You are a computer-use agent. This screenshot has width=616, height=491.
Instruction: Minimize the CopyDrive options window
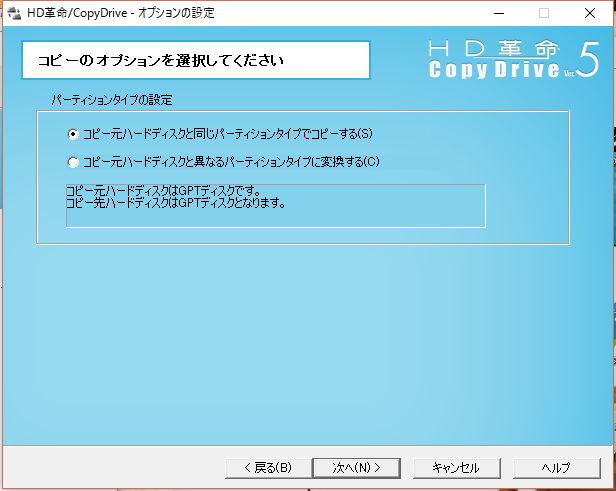point(499,13)
